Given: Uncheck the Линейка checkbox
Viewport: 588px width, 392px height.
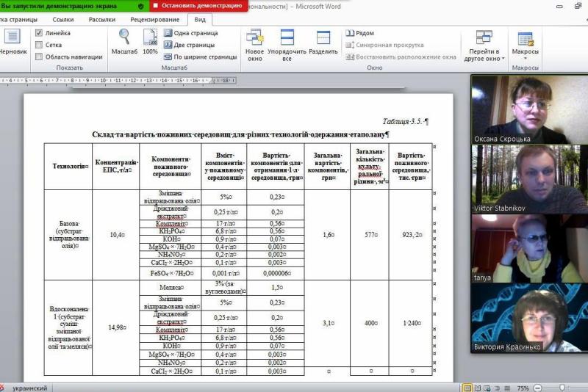Looking at the screenshot, I should 39,33.
